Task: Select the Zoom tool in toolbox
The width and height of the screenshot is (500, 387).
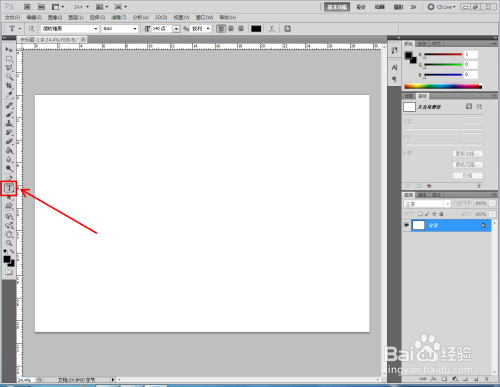Action: click(x=9, y=243)
